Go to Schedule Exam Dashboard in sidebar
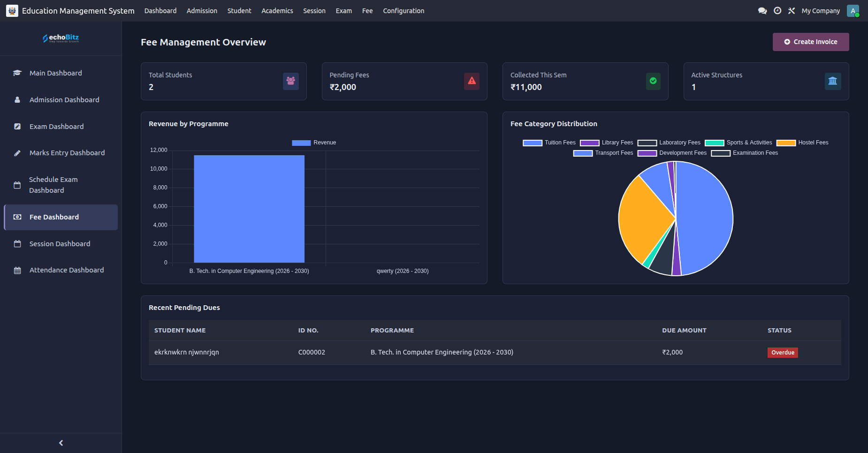Screen dimensions: 868x453 [61, 185]
